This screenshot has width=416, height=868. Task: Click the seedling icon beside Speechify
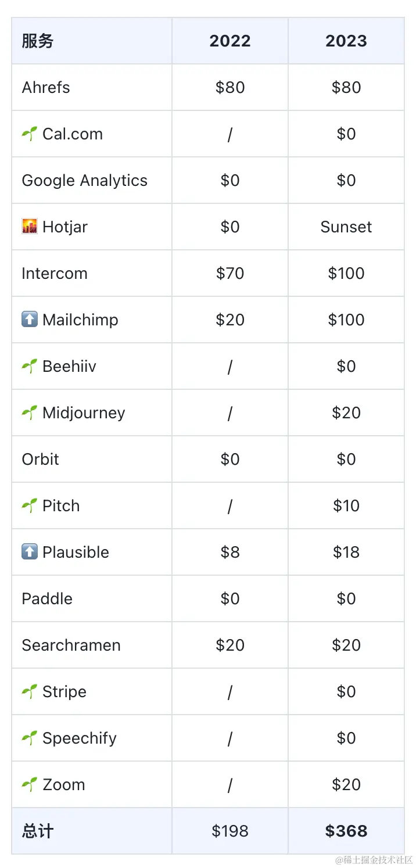(x=30, y=738)
